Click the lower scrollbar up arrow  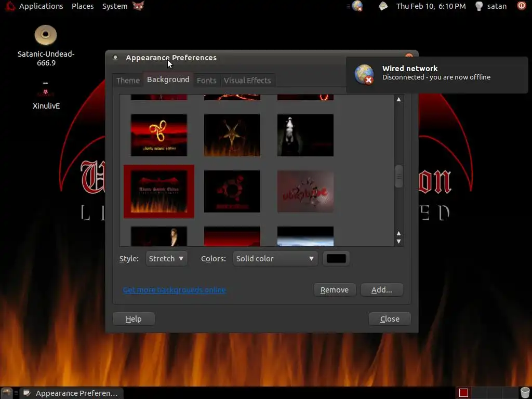tap(398, 233)
